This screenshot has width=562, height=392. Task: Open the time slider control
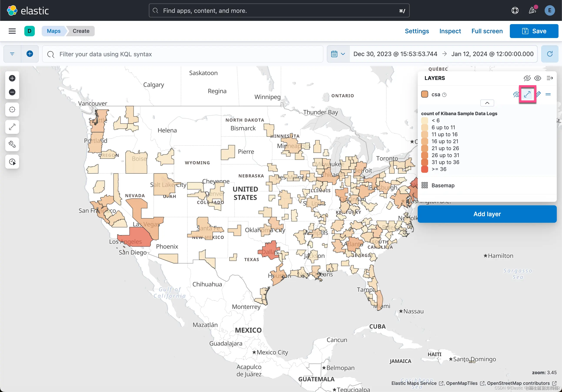pos(12,162)
